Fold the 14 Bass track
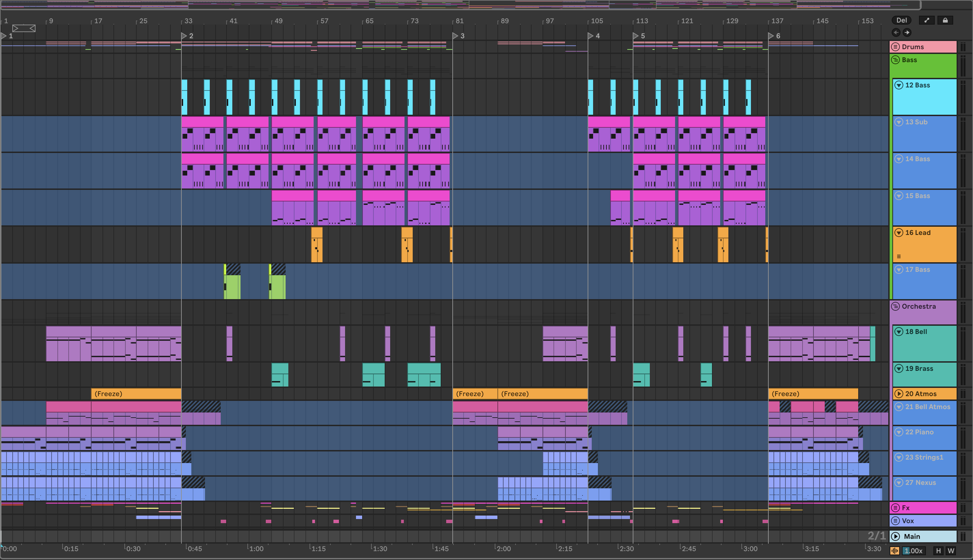This screenshot has width=973, height=560. pyautogui.click(x=899, y=159)
